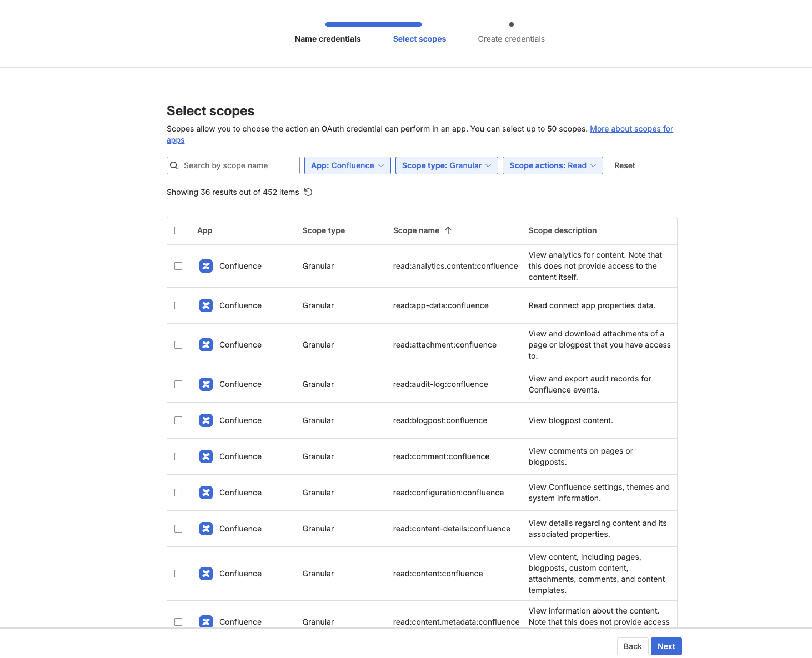Click Granular cell in read:attachment row

318,345
